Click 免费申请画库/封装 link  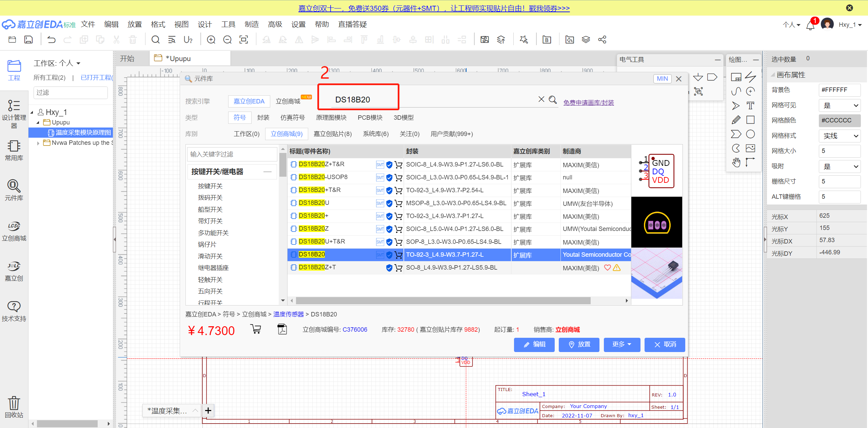(588, 102)
